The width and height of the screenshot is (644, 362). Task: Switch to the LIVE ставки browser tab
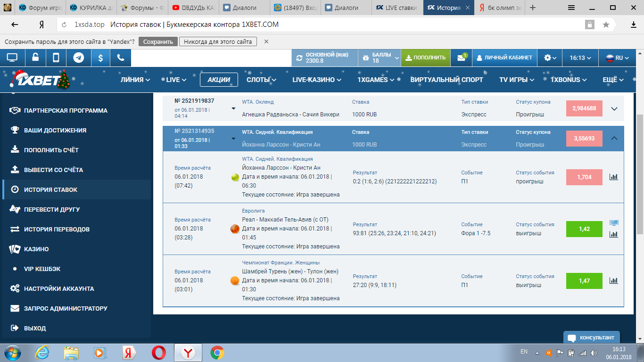tap(397, 8)
